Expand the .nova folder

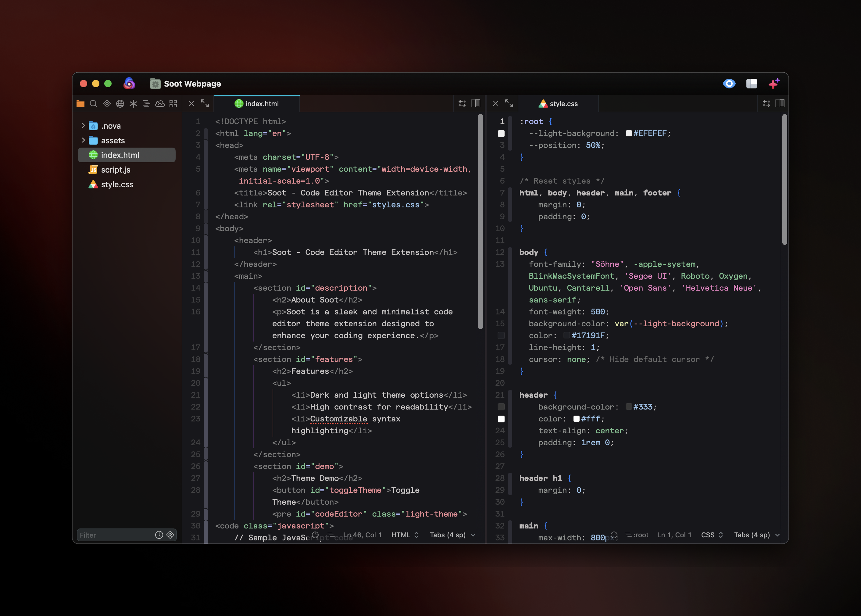[84, 126]
